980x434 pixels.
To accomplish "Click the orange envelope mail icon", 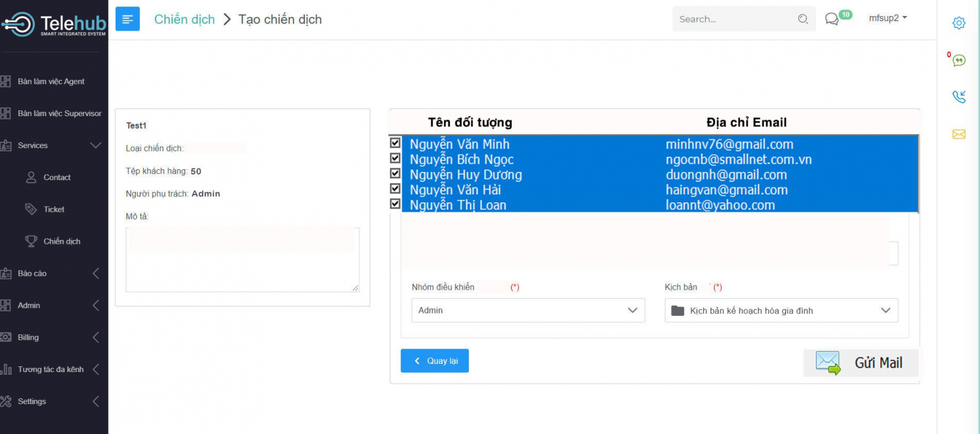I will point(958,134).
